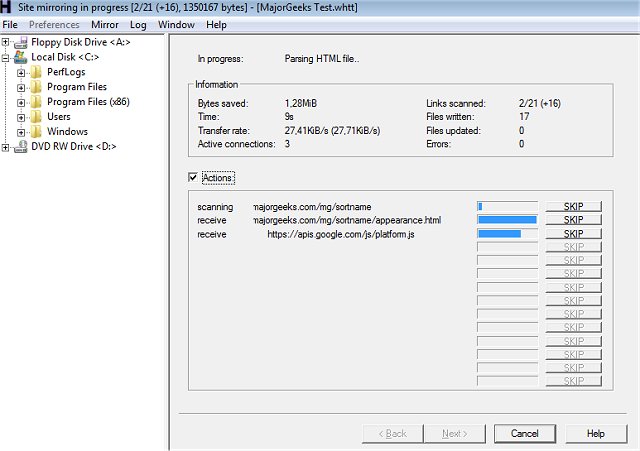Click the Transfer rate value 27,41KiB/s
Image resolution: width=640 pixels, height=451 pixels.
(x=332, y=131)
